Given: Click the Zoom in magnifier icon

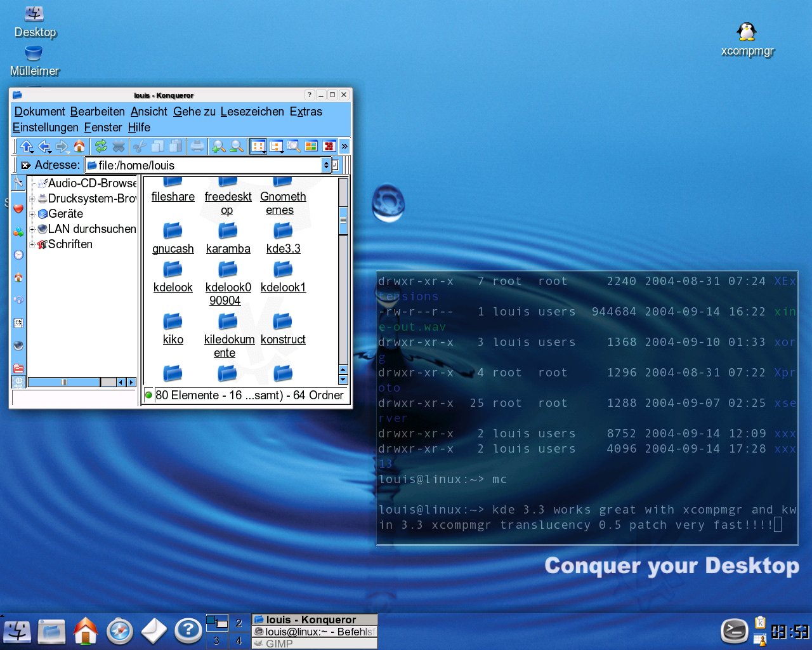Looking at the screenshot, I should 218,147.
